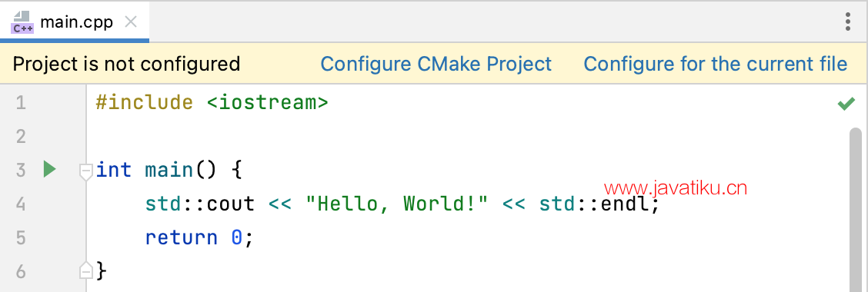Select the main.cpp editor tab
868x292 pixels.
pyautogui.click(x=75, y=22)
